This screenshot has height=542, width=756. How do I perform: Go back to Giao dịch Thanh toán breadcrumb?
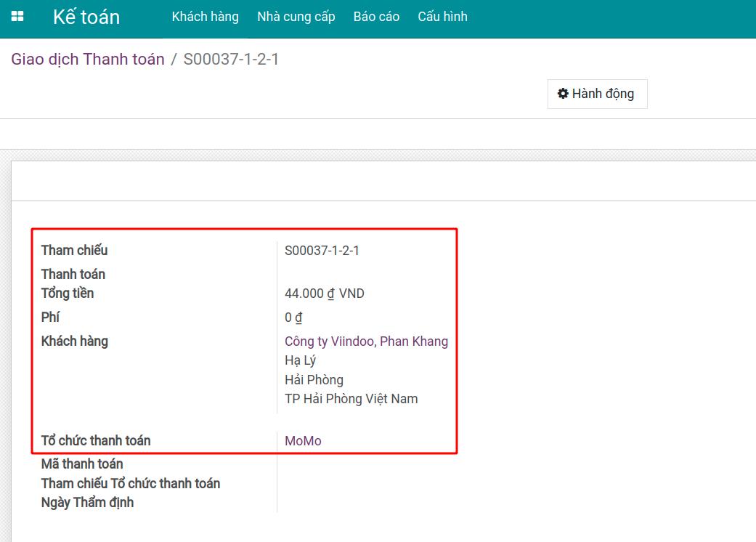88,60
